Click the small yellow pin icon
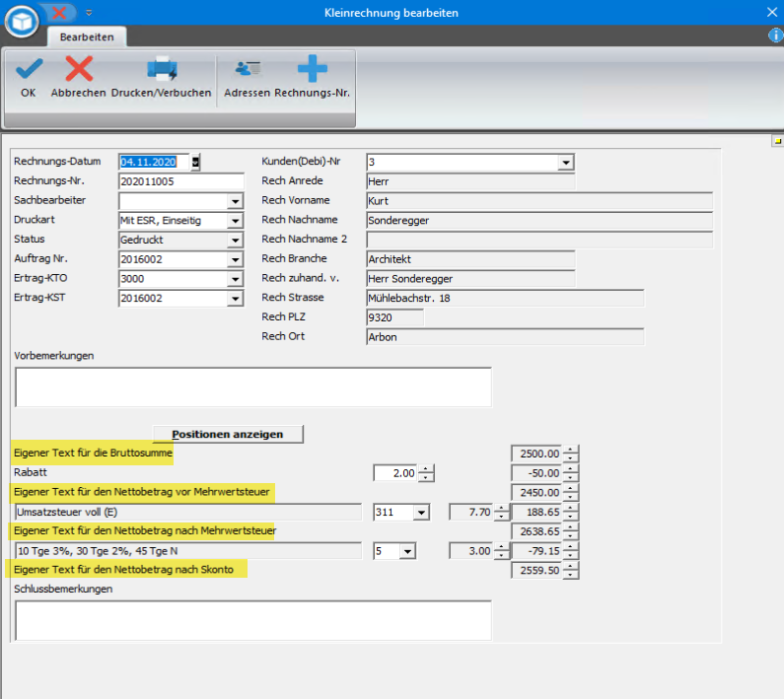The width and height of the screenshot is (784, 699). [x=777, y=142]
